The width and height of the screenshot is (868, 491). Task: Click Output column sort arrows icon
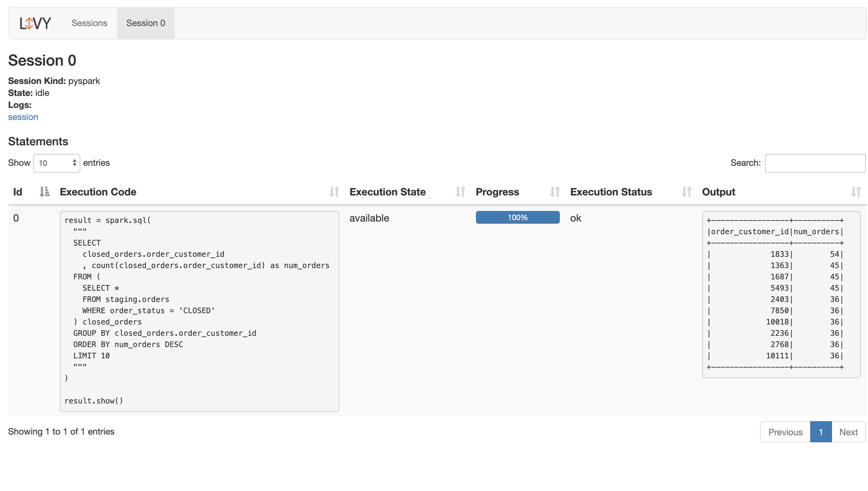click(856, 192)
